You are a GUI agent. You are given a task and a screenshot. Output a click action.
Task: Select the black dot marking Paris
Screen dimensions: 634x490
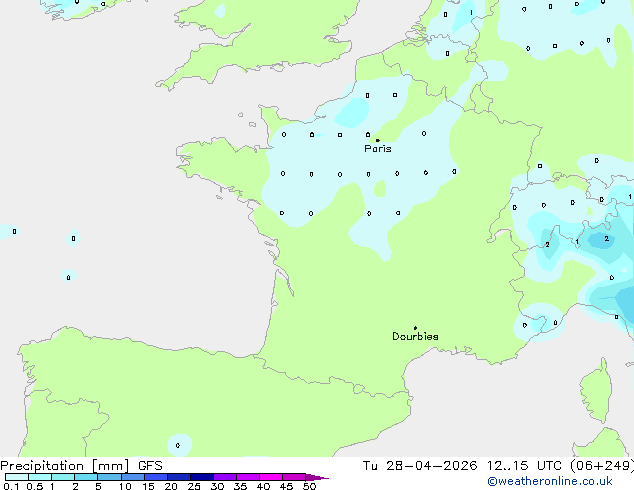[x=378, y=140]
